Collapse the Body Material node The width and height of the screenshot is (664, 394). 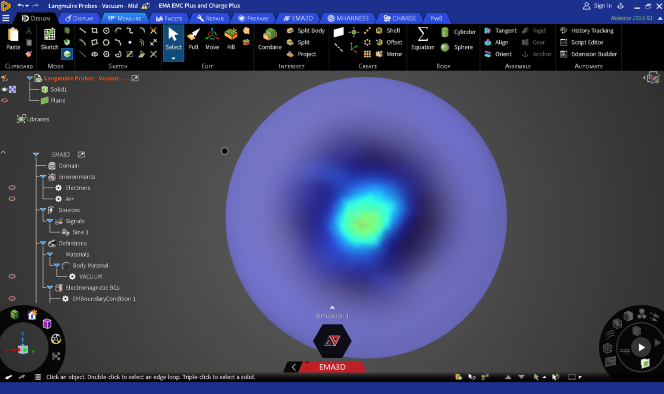[57, 265]
